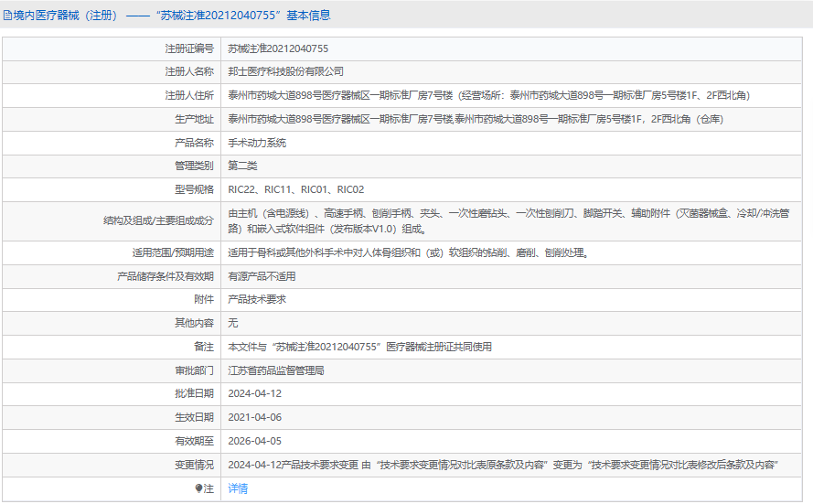Click the 变更情况 change record text

(503, 465)
